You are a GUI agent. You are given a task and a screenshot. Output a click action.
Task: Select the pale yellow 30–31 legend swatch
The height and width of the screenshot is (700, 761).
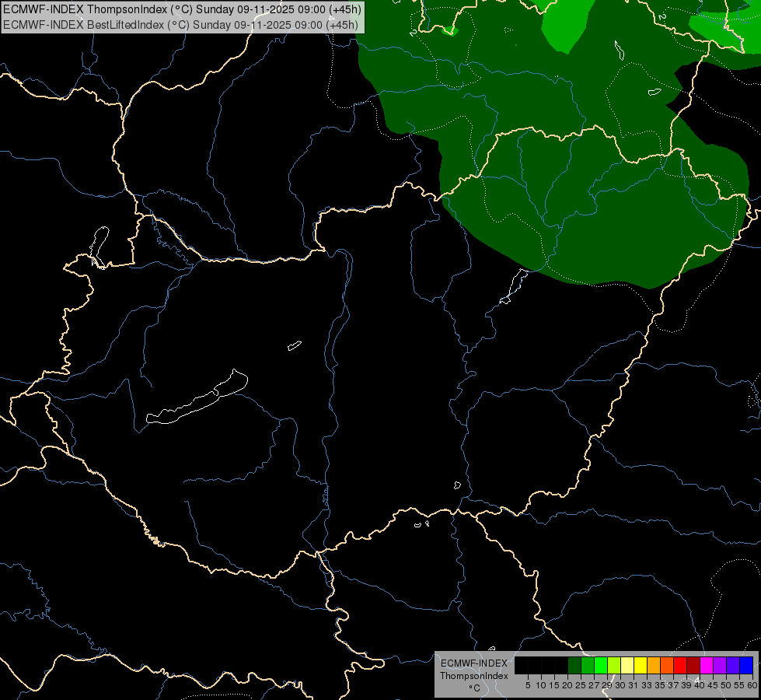pos(627,665)
